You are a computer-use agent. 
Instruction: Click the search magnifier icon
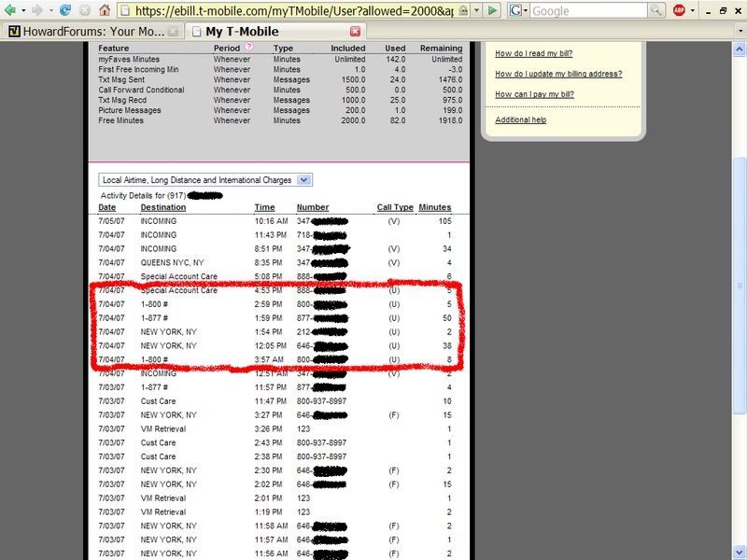point(656,10)
